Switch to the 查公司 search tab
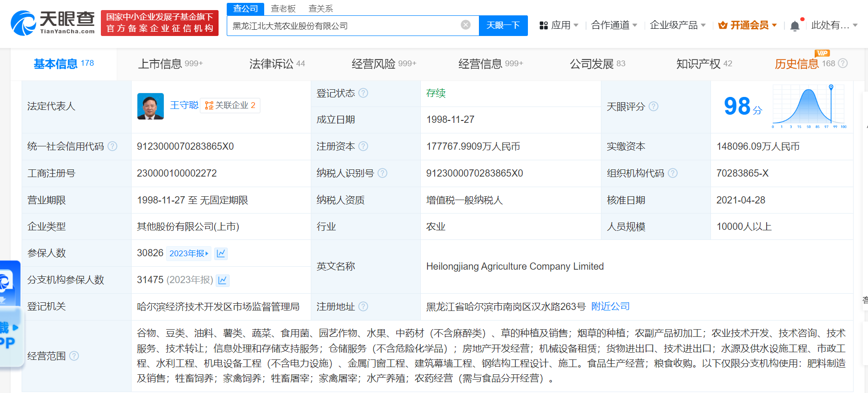The image size is (868, 393). coord(245,9)
